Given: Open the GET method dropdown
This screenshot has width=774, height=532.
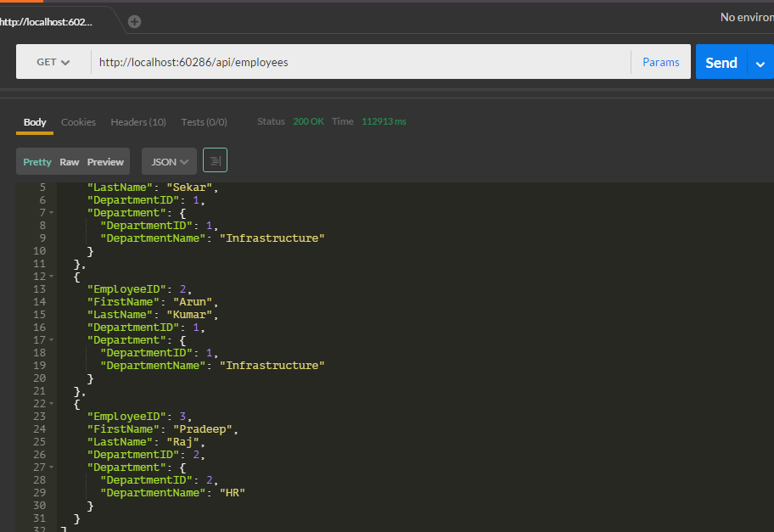Looking at the screenshot, I should coord(53,62).
